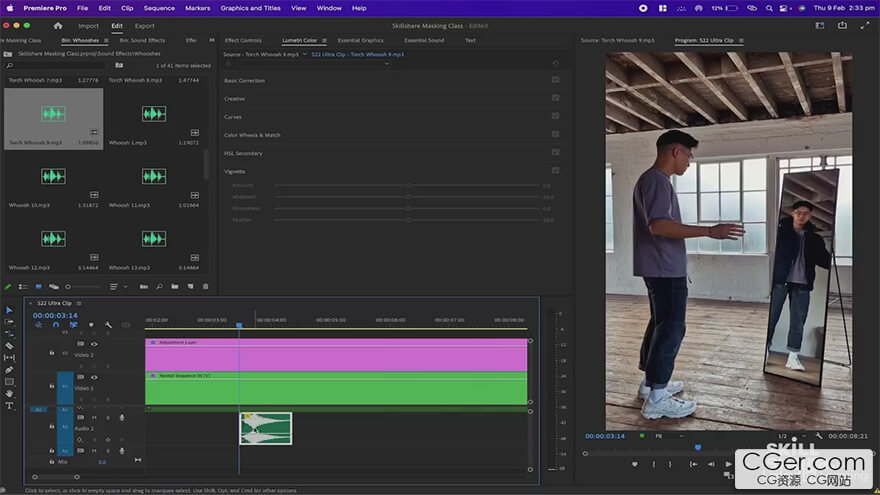The image size is (880, 495).
Task: Click the Import workspace button
Action: click(x=88, y=25)
